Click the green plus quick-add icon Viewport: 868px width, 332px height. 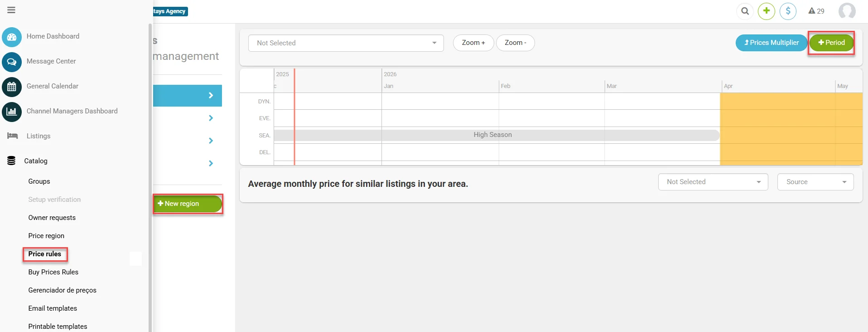pyautogui.click(x=767, y=11)
